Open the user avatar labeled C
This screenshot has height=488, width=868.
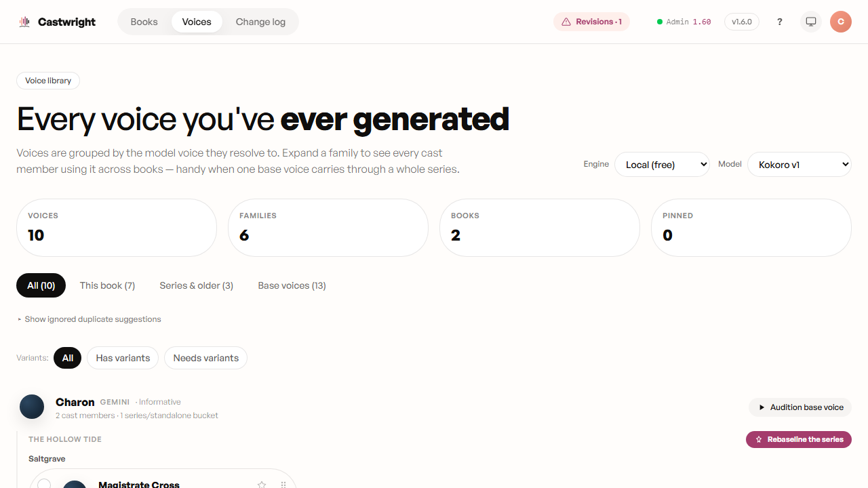[841, 22]
